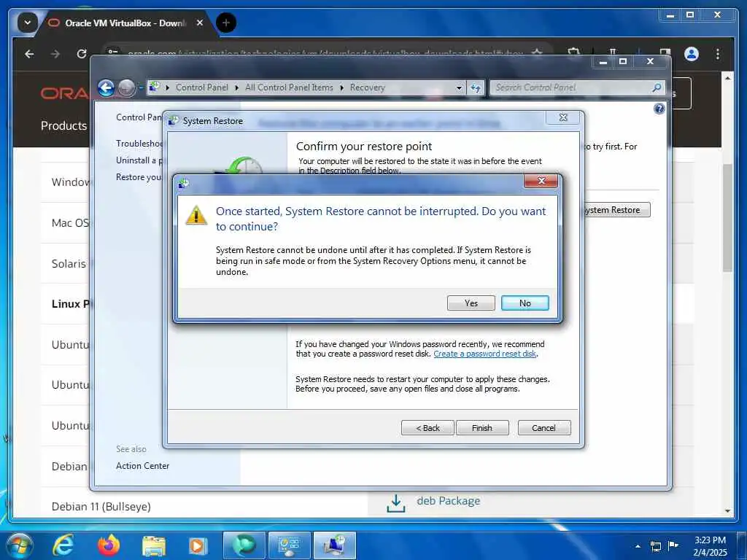Open Uninstall a program sidebar link
Image resolution: width=747 pixels, height=560 pixels.
coord(139,160)
